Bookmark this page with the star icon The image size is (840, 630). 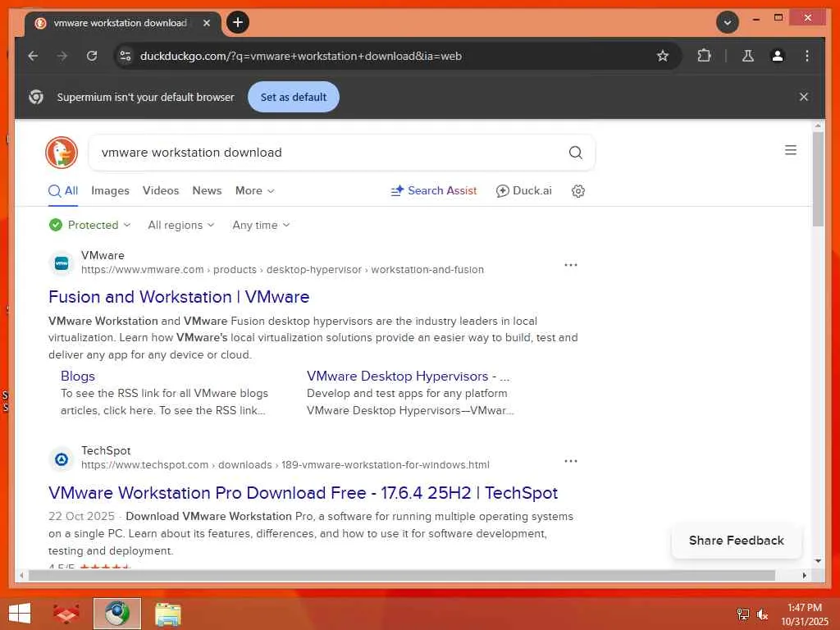coord(663,56)
